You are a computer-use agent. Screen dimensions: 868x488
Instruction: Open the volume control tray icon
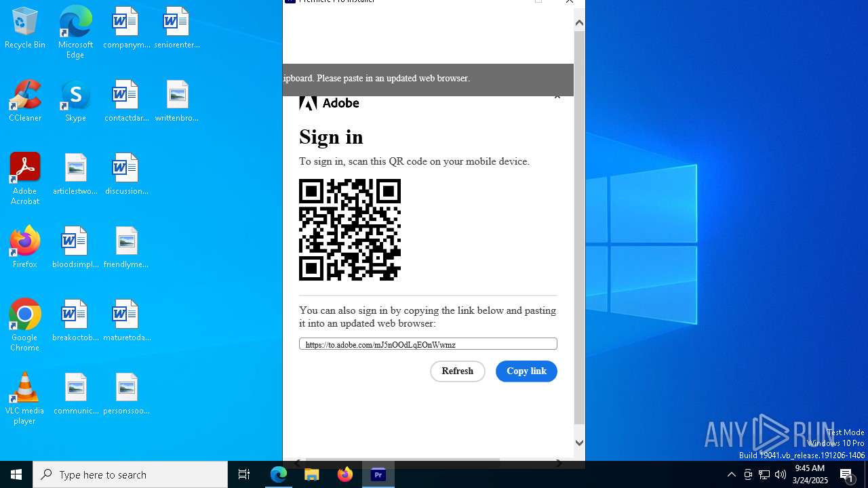click(781, 474)
